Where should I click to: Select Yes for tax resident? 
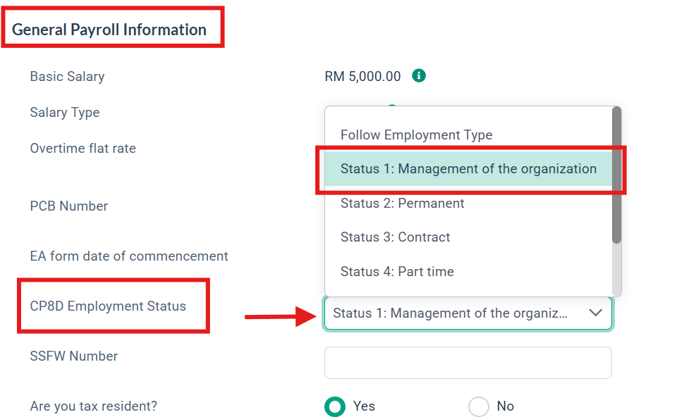tap(335, 406)
